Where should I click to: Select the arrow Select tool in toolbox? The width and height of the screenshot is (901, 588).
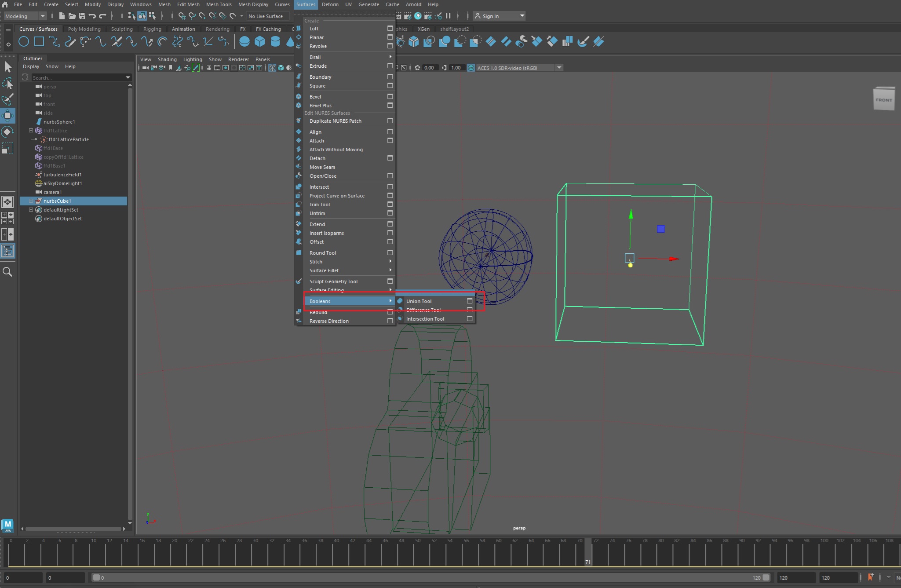pyautogui.click(x=8, y=67)
